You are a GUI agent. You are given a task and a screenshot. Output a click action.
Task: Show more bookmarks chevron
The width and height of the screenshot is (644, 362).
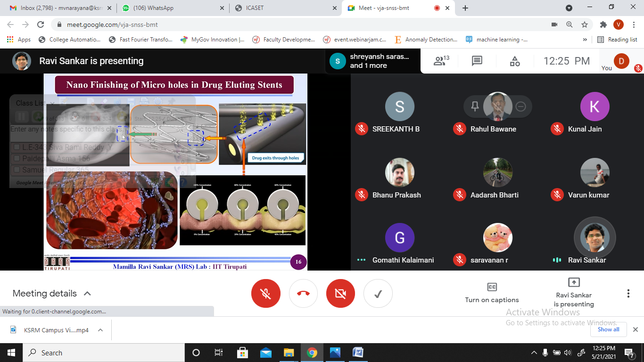pyautogui.click(x=585, y=40)
